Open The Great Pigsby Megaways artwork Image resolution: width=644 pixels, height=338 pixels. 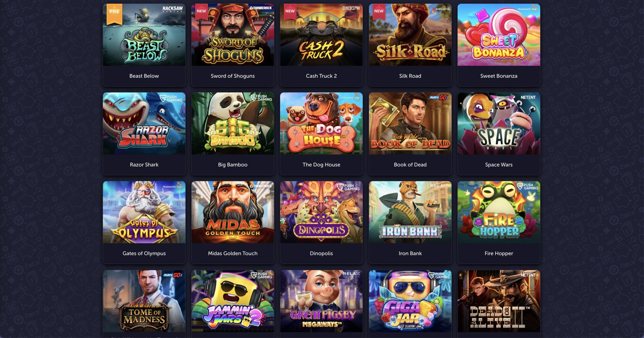point(321,301)
